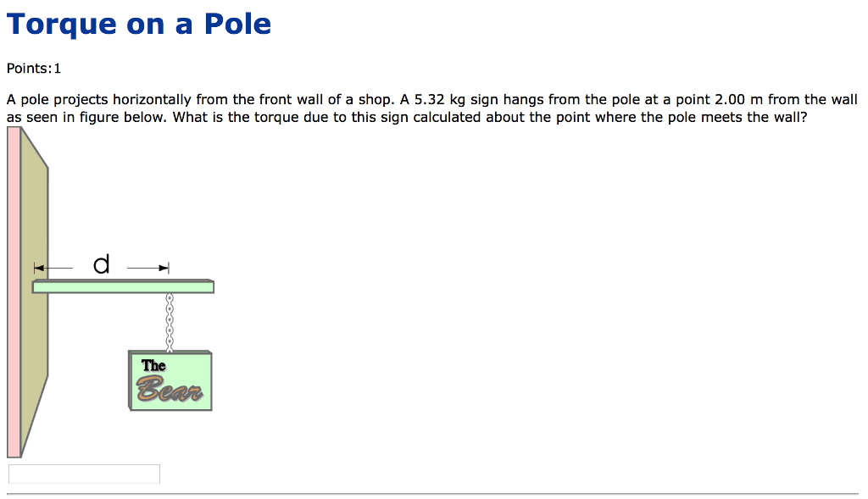Click the letter 'd' distance label

[x=102, y=263]
